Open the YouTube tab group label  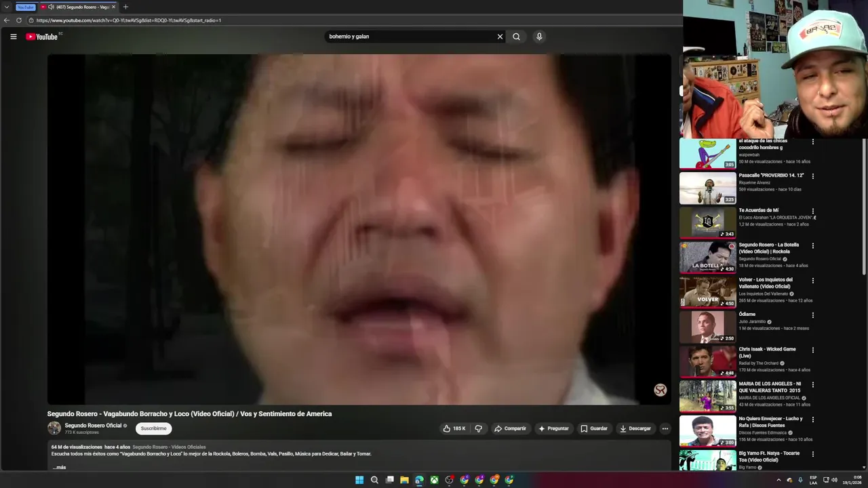25,7
